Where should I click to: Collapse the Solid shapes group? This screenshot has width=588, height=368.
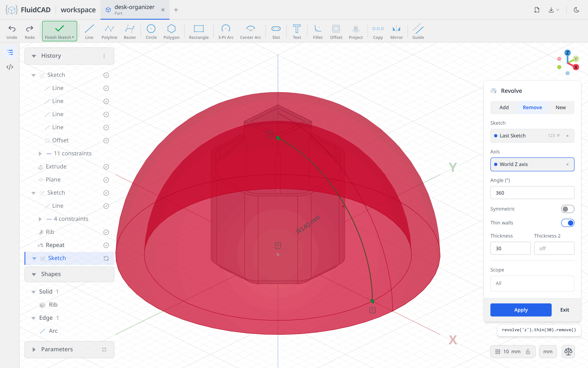(33, 292)
